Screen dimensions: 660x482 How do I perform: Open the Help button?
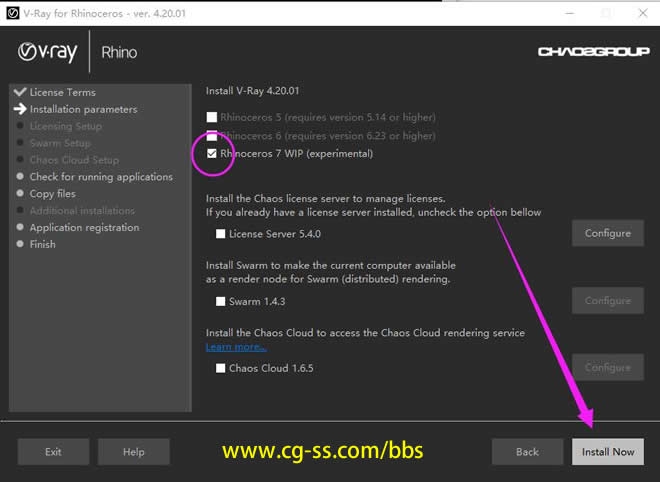tap(133, 451)
